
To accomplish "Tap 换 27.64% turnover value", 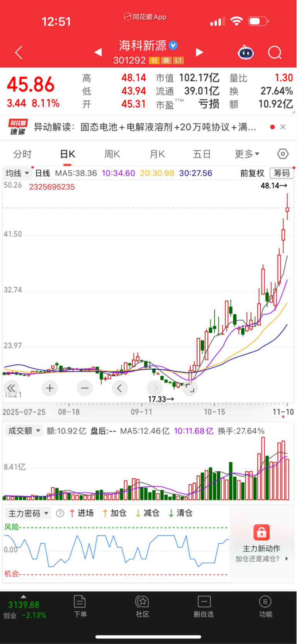I will tap(277, 91).
